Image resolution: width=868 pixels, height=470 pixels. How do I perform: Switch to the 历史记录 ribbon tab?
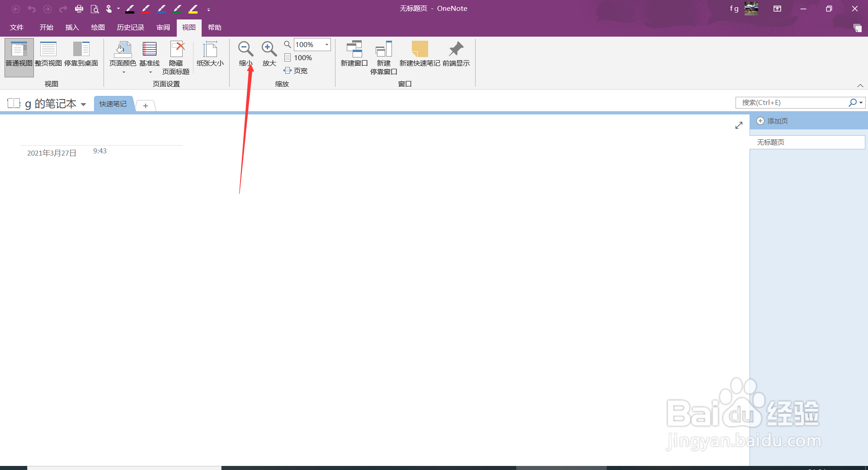click(x=131, y=28)
